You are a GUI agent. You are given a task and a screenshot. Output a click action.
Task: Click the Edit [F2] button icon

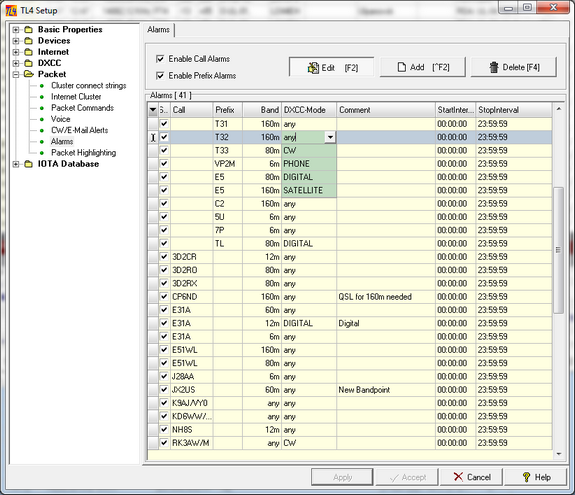point(313,68)
